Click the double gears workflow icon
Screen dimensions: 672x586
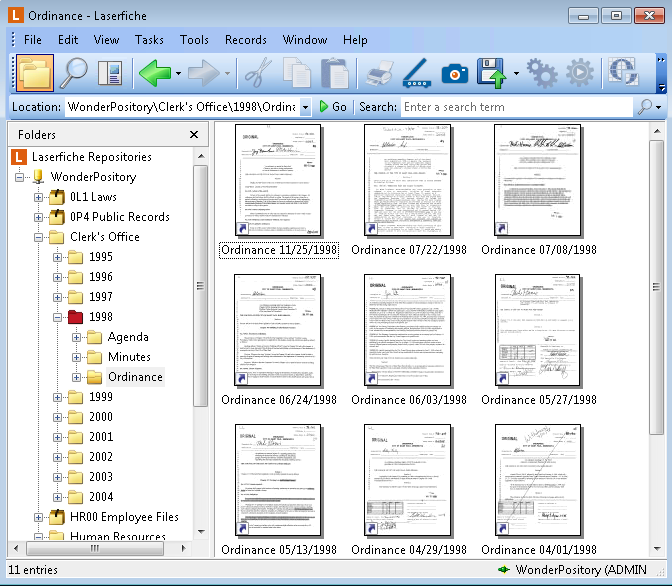click(x=542, y=73)
